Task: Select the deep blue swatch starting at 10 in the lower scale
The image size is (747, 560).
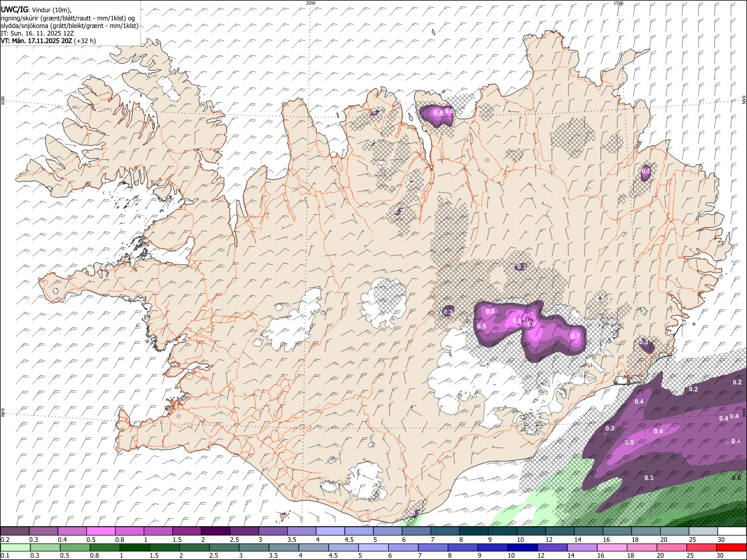Action: click(522, 547)
